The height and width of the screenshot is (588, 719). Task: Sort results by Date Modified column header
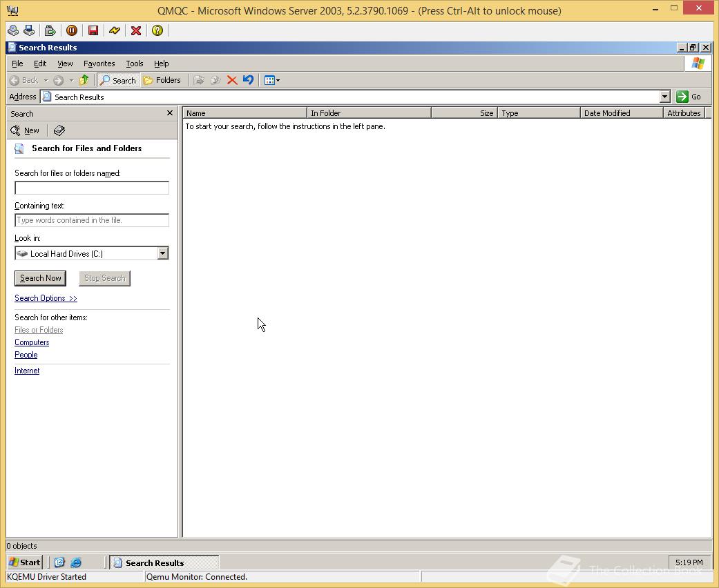pos(622,112)
